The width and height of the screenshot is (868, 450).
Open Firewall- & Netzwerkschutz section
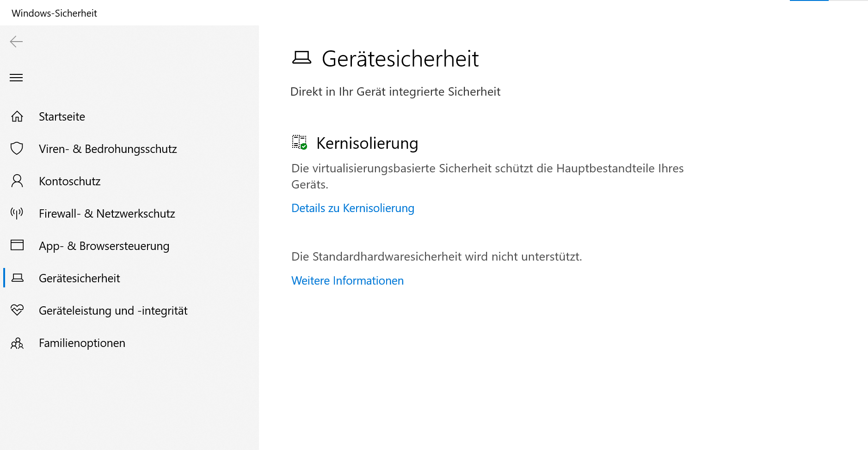129,213
